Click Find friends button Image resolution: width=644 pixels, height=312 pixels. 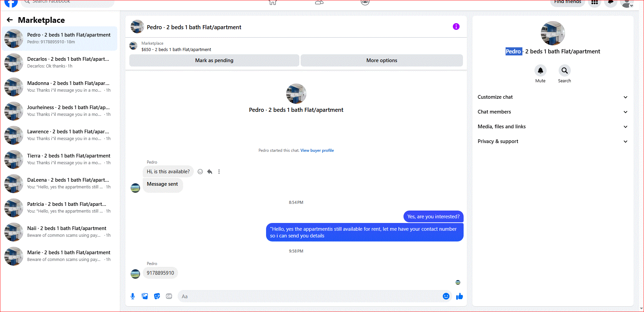click(x=567, y=2)
